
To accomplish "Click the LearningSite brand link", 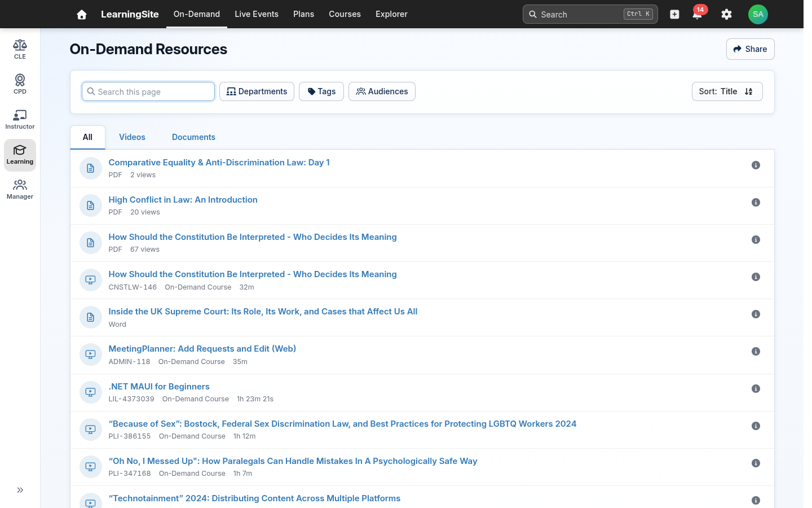I will coord(130,14).
